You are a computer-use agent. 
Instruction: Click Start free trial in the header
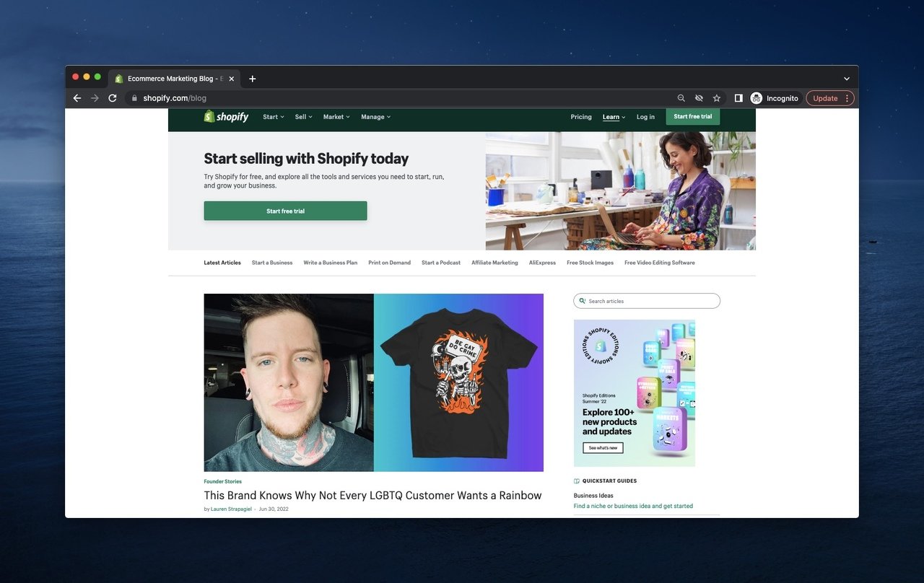tap(693, 116)
